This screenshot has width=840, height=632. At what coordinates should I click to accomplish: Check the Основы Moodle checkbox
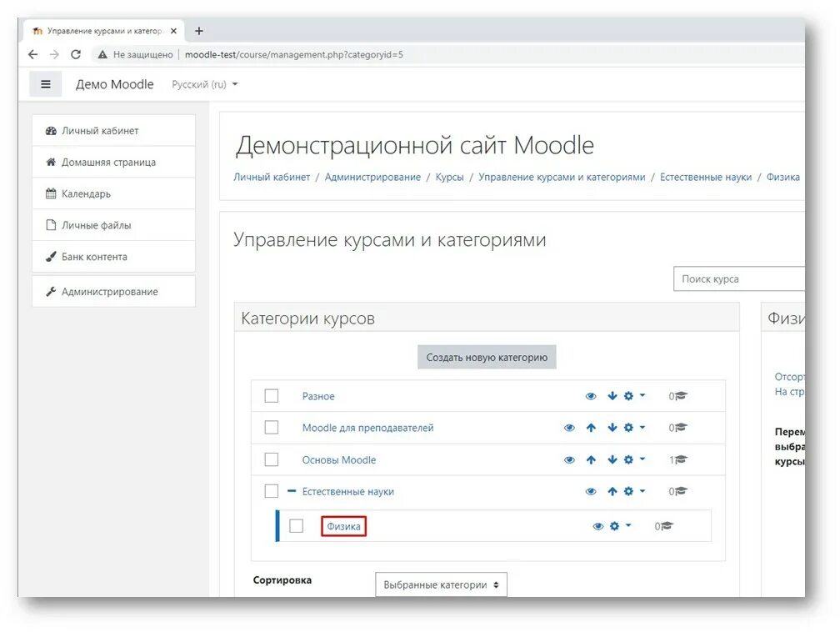pyautogui.click(x=272, y=459)
